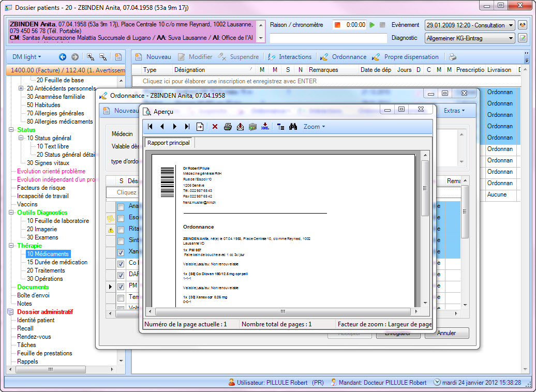Open the Evènement combo box
Image resolution: width=536 pixels, height=392 pixels.
(470, 25)
